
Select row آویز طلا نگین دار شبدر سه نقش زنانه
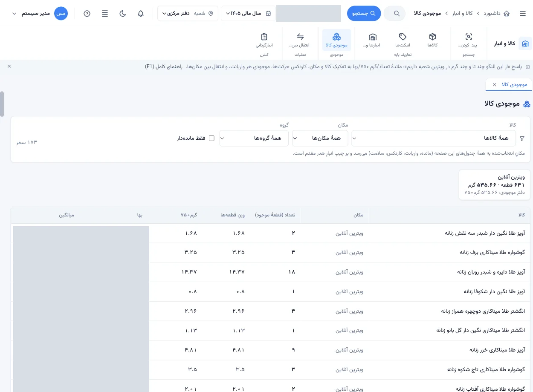click(x=270, y=233)
